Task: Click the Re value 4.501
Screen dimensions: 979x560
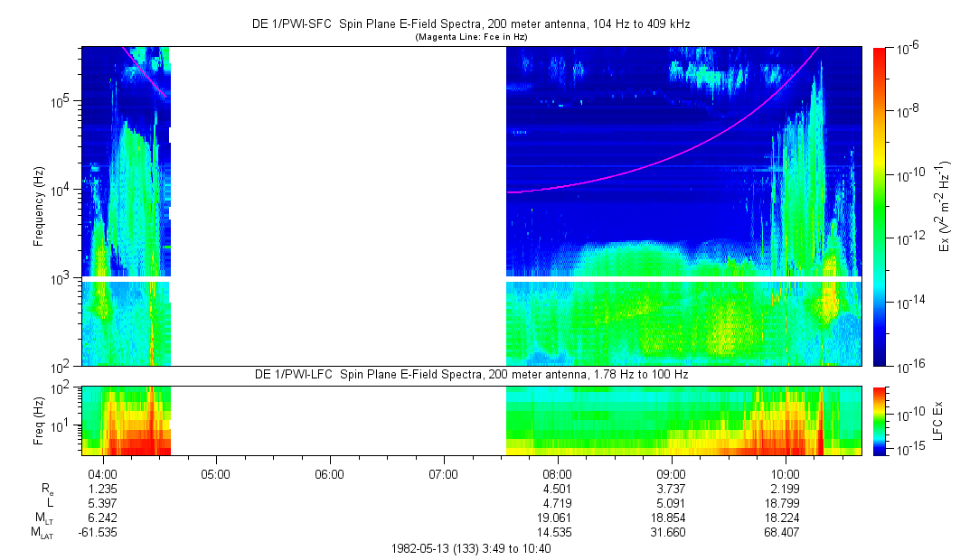Action: point(557,489)
